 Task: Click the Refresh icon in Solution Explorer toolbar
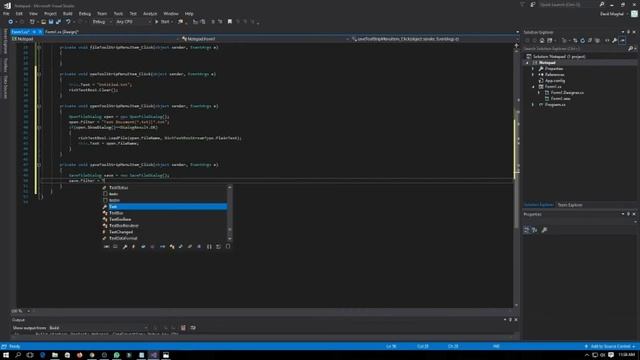pos(583,40)
